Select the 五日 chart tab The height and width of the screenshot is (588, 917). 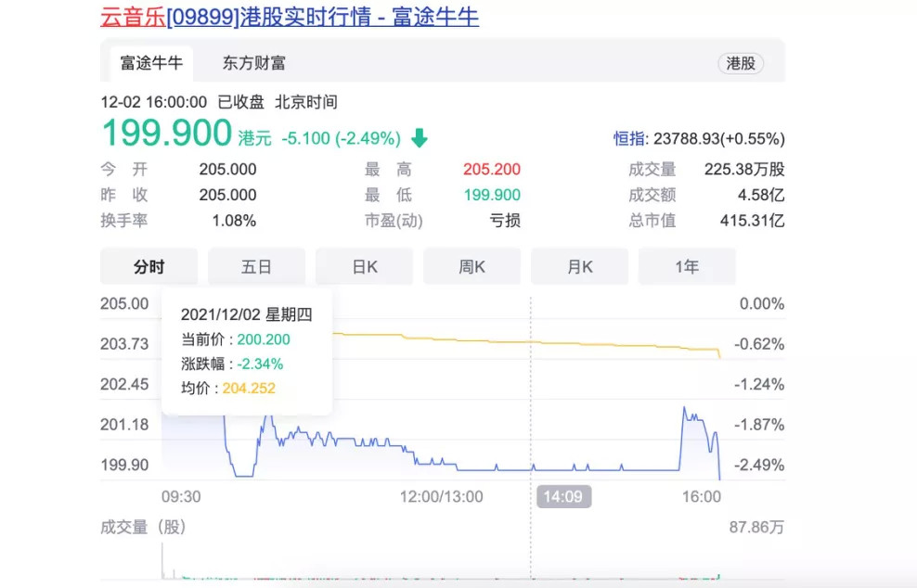click(x=257, y=266)
